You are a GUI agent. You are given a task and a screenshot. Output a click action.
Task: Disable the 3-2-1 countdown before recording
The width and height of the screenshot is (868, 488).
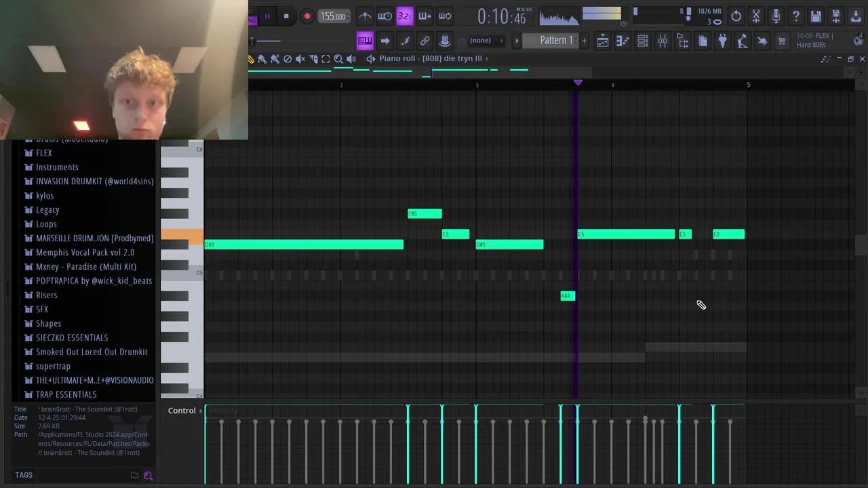pos(405,16)
